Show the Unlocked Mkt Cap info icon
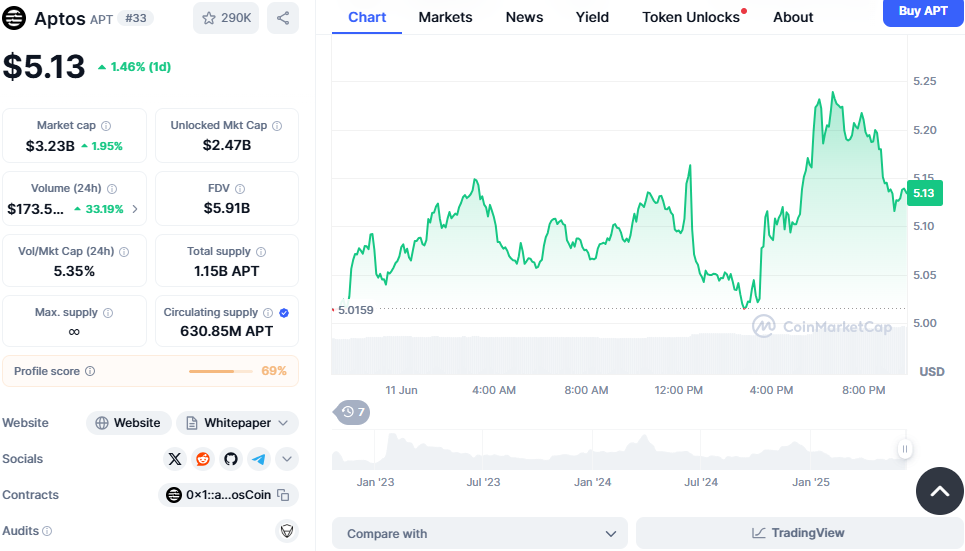 pos(277,126)
